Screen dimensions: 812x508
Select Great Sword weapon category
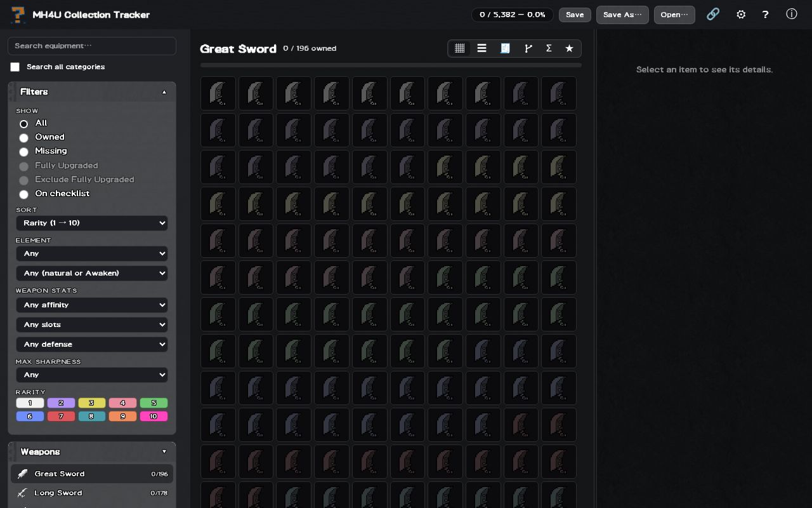[x=92, y=474]
